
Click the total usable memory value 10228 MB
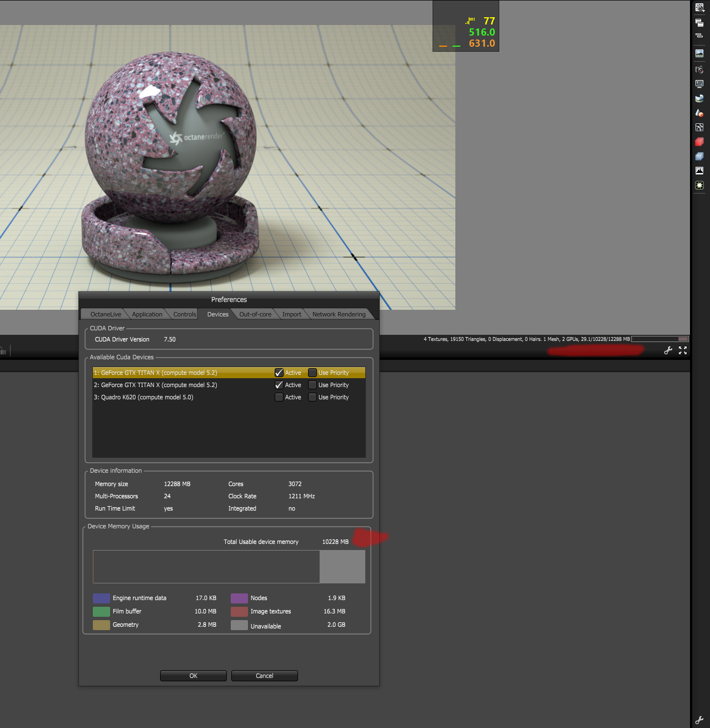pyautogui.click(x=335, y=542)
